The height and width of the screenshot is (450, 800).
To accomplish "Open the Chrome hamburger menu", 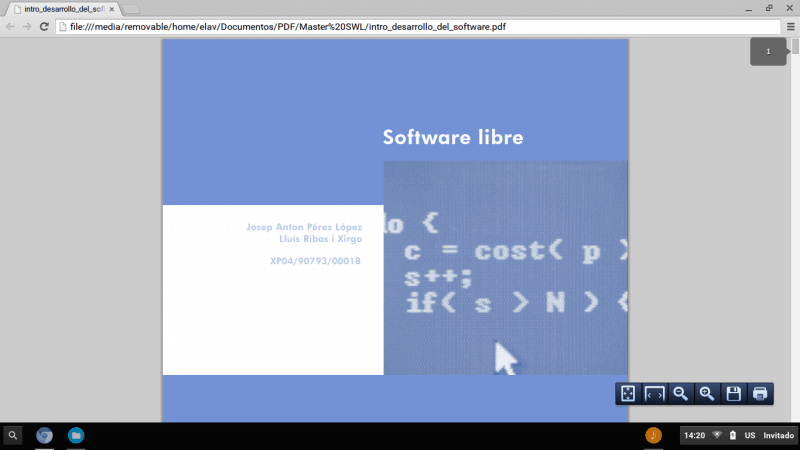I will [791, 27].
